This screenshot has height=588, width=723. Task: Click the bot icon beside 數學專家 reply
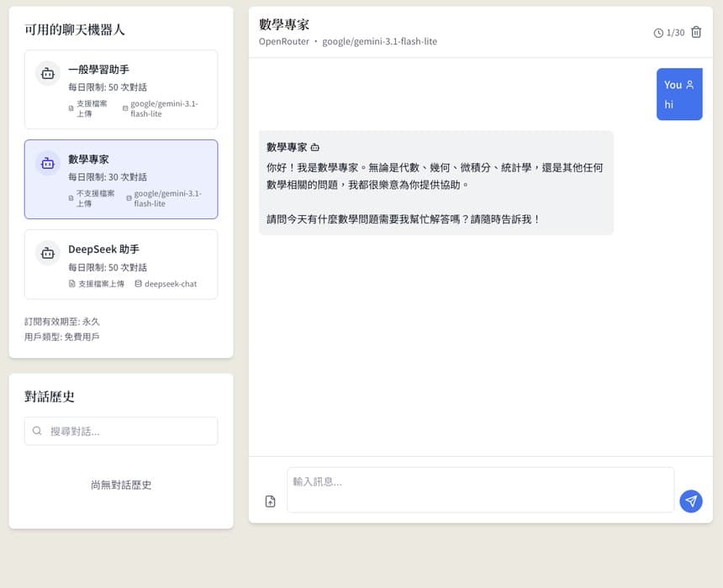coord(315,148)
